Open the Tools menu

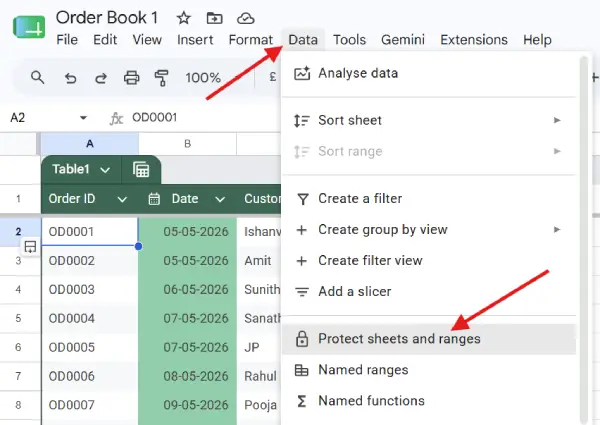(x=349, y=40)
